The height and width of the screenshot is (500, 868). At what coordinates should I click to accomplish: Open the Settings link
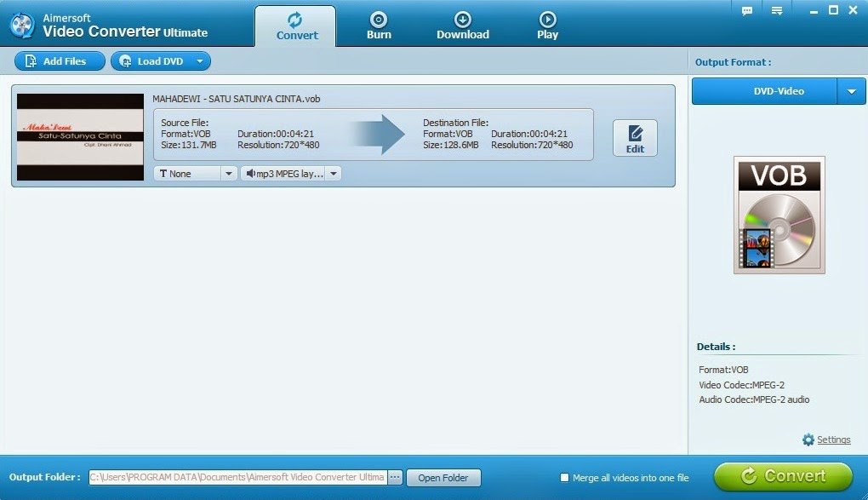click(834, 440)
